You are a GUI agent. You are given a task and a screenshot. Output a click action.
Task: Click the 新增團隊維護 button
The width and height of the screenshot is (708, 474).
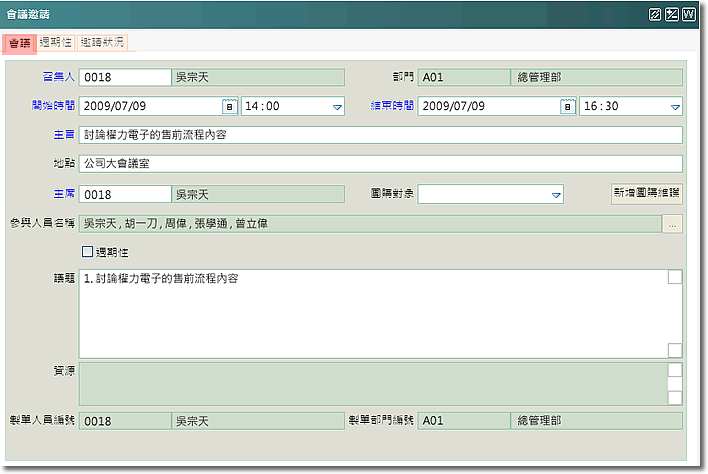646,193
